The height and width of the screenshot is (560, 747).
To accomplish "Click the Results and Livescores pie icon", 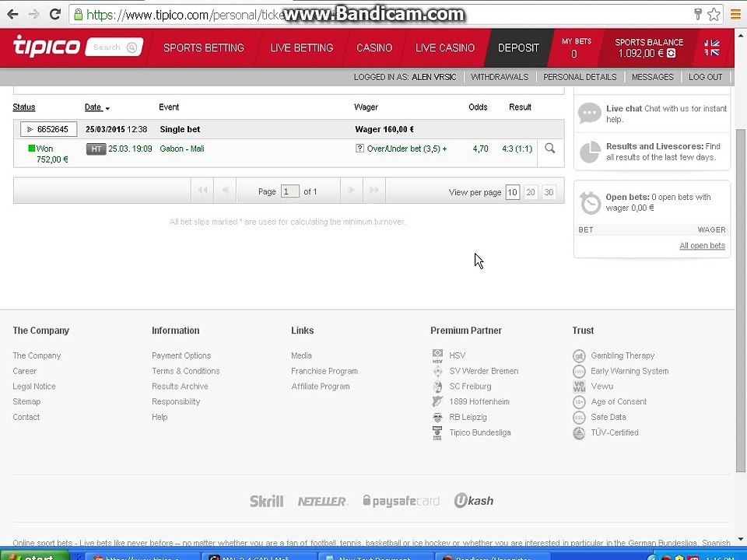I will [x=590, y=152].
